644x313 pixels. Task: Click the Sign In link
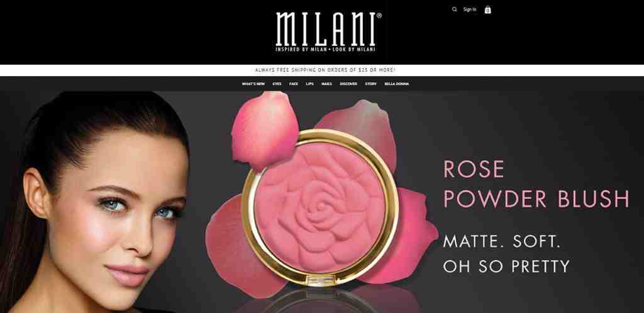[x=470, y=9]
